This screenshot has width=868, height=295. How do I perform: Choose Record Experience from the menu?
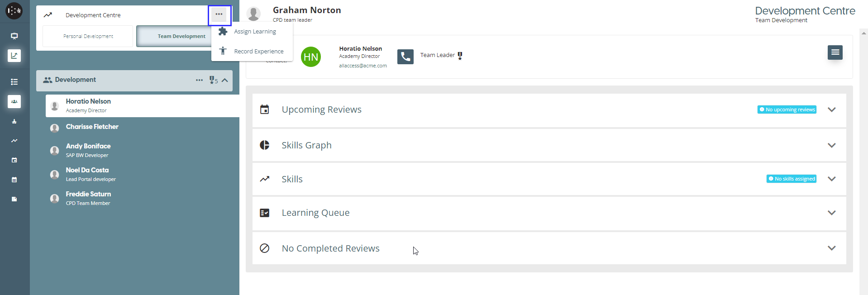pos(258,52)
